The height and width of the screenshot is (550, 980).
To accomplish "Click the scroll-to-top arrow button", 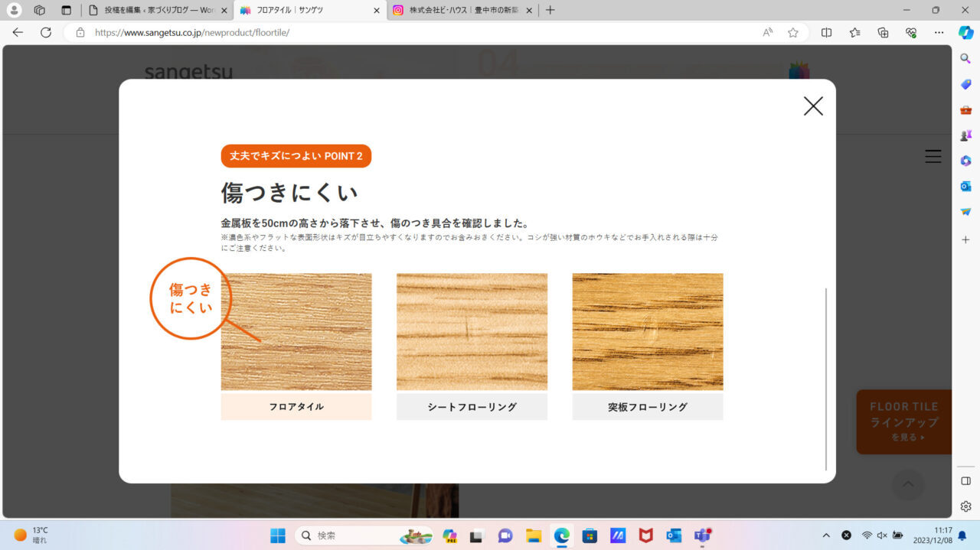I will 908,484.
